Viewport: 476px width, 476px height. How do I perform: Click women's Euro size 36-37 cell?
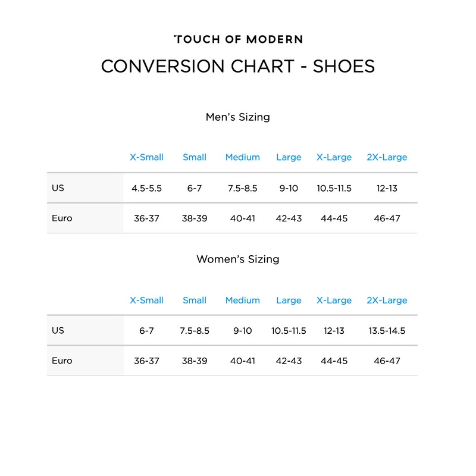pyautogui.click(x=146, y=361)
